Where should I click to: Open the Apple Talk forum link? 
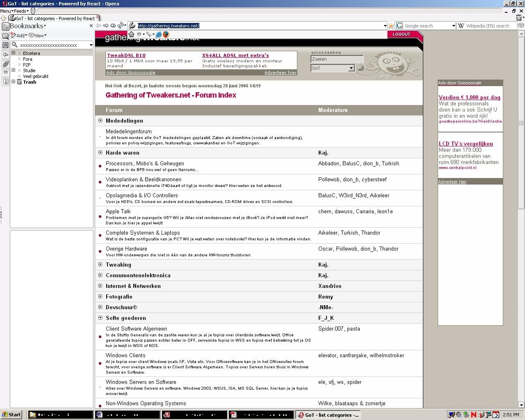tap(118, 211)
